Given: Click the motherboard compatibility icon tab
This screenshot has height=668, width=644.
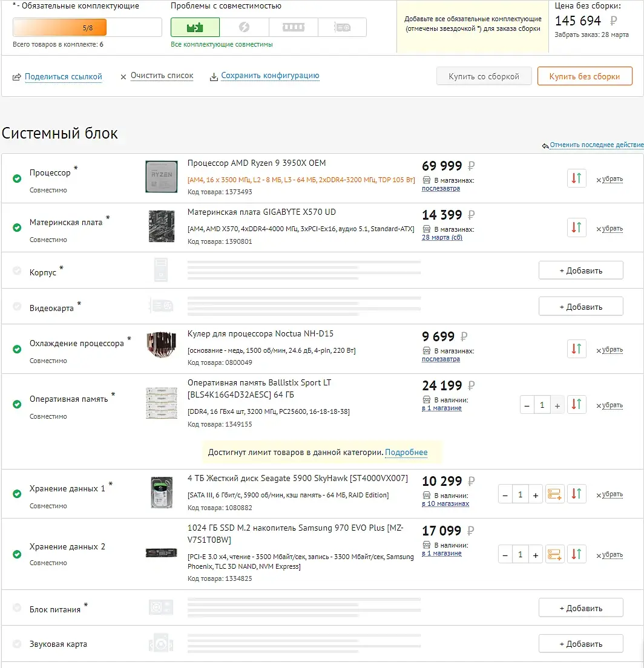Looking at the screenshot, I should (x=195, y=27).
